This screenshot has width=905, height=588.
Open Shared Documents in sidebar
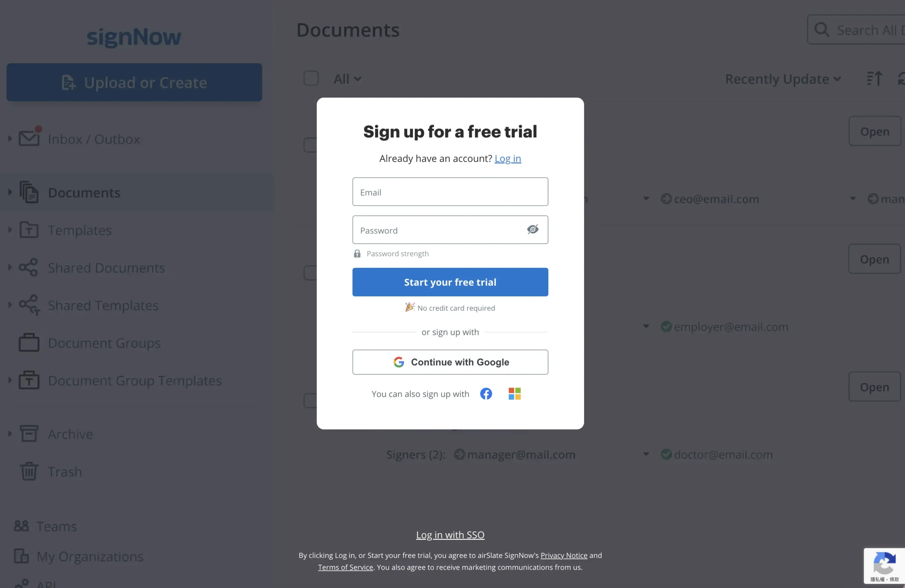tap(106, 267)
